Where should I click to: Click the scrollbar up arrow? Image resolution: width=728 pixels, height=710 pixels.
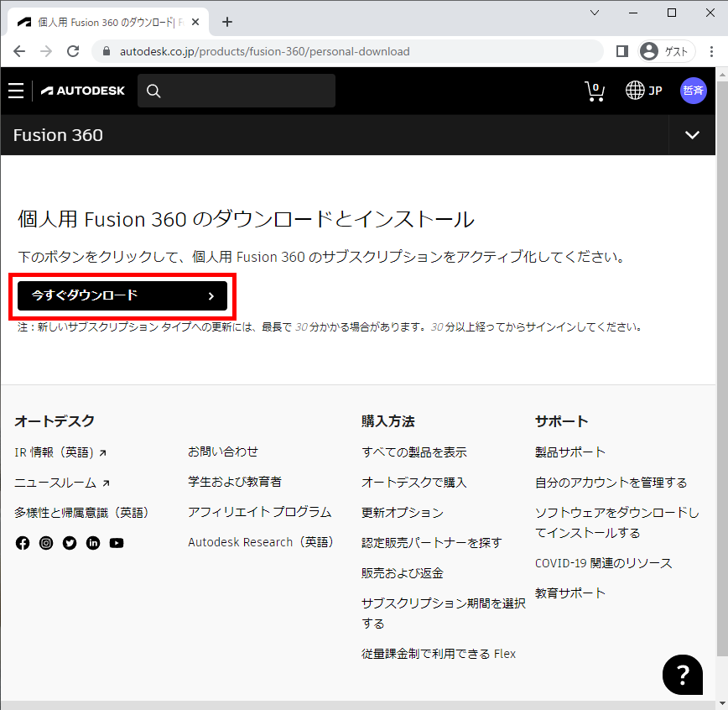coord(722,75)
